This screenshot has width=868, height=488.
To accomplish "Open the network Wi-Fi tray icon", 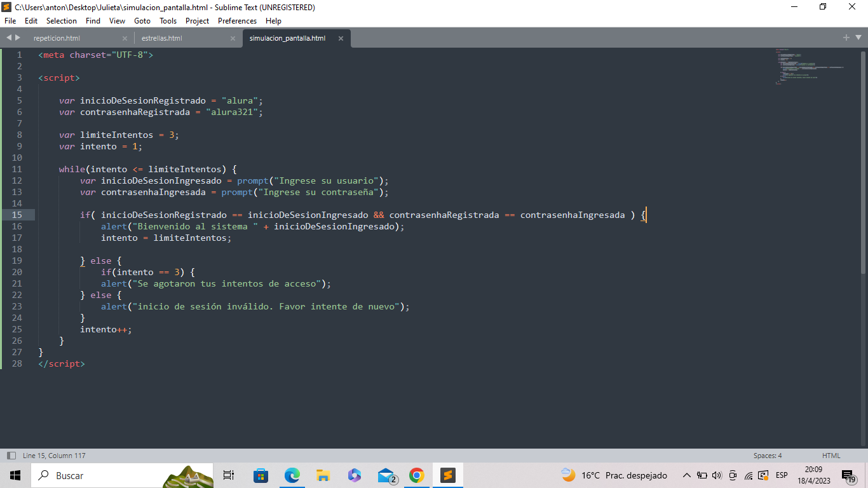I will pos(749,475).
